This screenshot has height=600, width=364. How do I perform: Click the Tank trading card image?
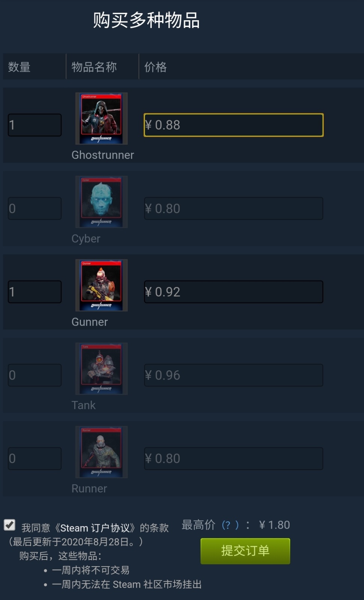[101, 369]
